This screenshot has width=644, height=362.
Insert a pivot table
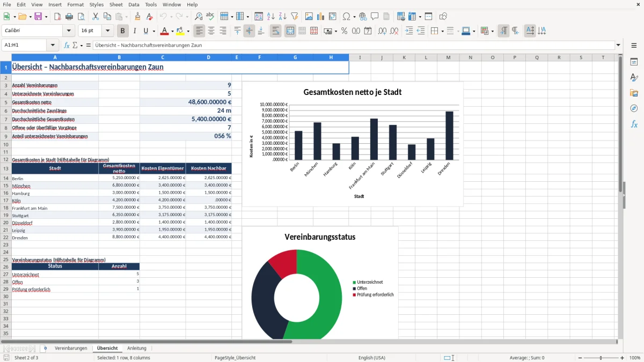(x=333, y=17)
